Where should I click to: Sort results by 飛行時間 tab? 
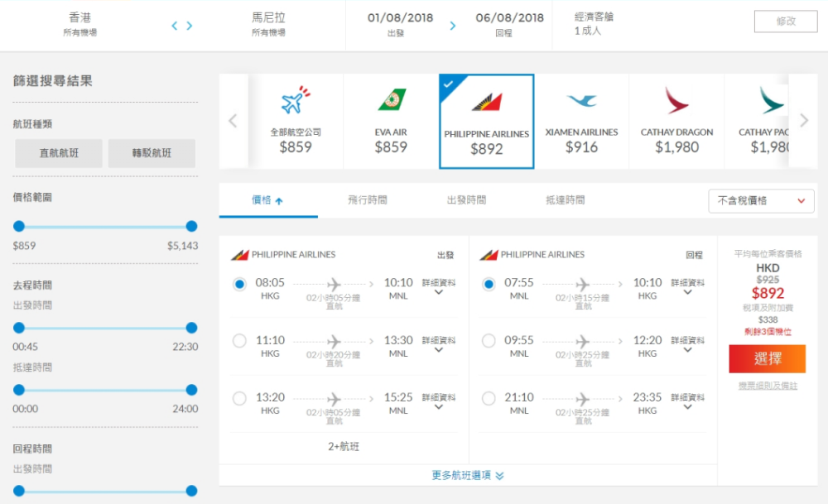click(368, 200)
